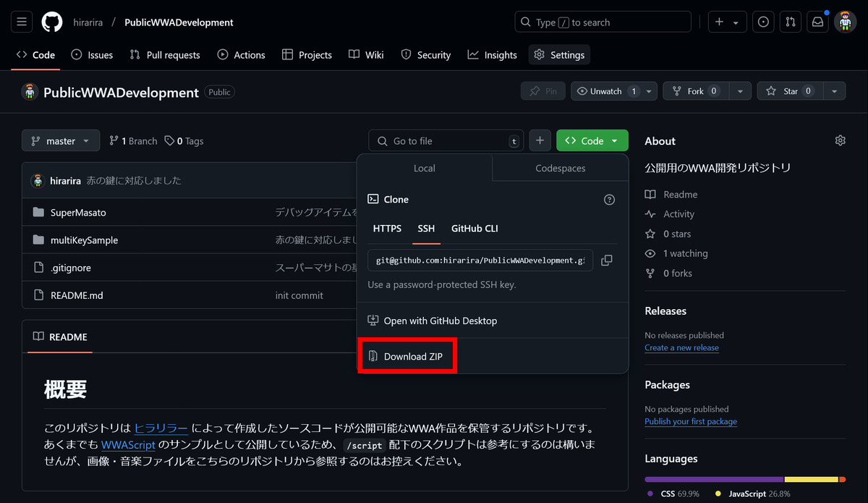Open multiKeySample folder
The image size is (868, 503).
(x=84, y=240)
